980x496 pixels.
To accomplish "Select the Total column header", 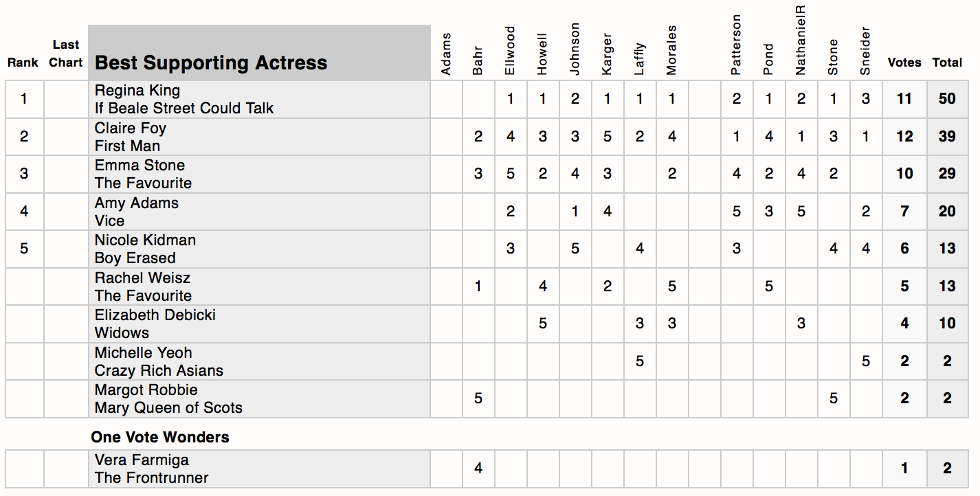I will click(x=947, y=63).
